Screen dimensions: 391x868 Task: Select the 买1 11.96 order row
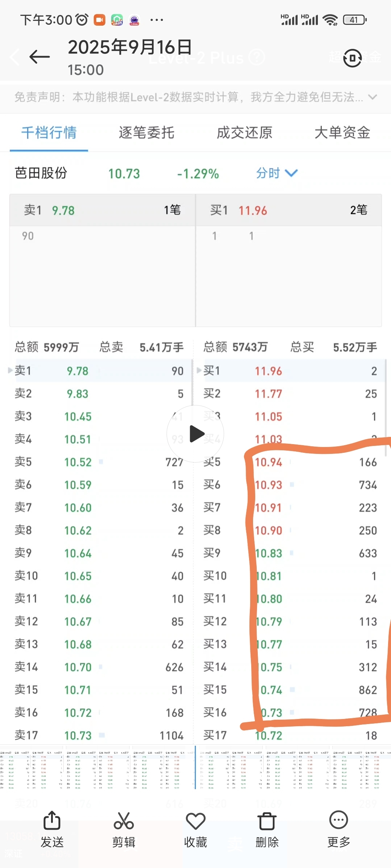pyautogui.click(x=290, y=371)
